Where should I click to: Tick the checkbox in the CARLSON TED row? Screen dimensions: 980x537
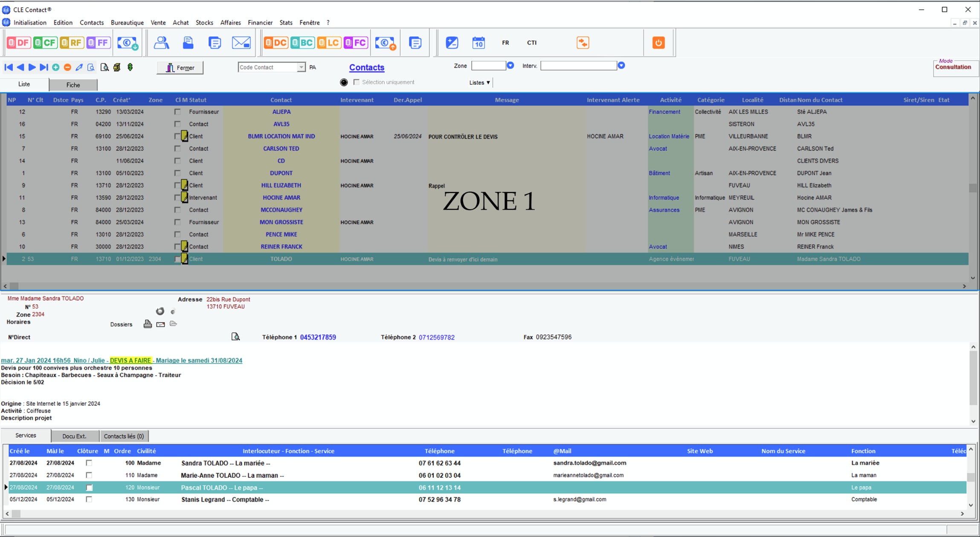tap(177, 149)
